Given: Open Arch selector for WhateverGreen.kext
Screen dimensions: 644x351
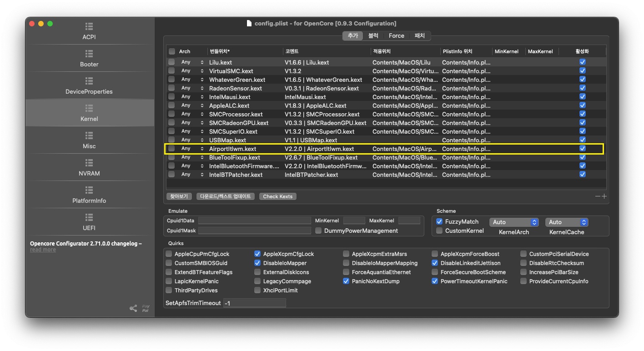Looking at the screenshot, I should tap(192, 79).
